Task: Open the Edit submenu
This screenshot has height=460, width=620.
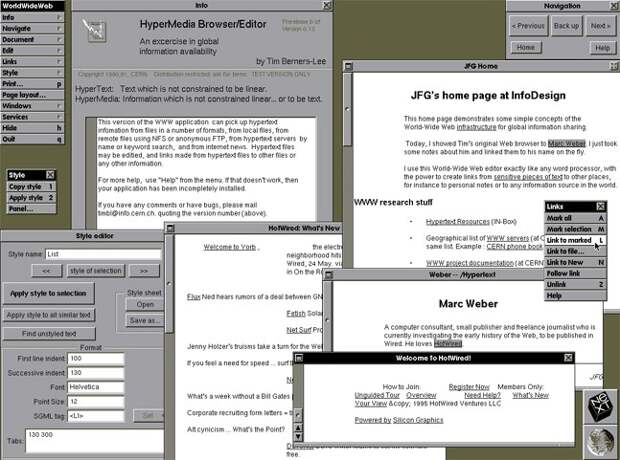Action: (x=32, y=51)
